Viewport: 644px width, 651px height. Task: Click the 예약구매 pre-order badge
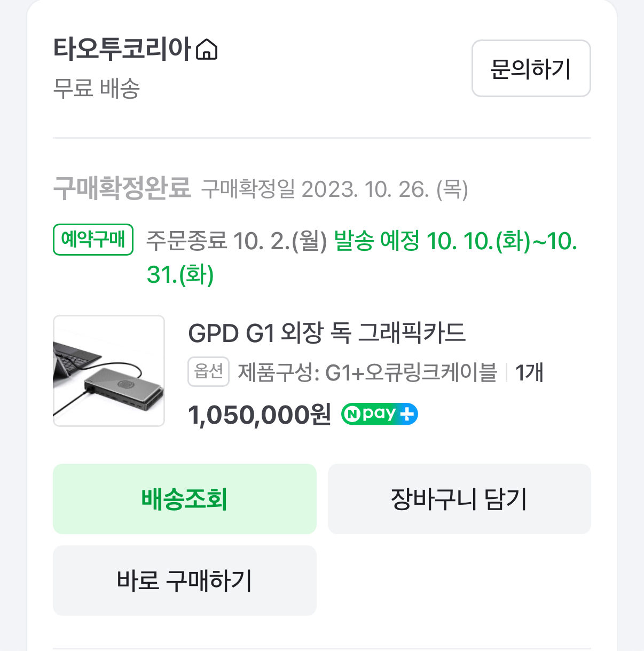click(93, 240)
